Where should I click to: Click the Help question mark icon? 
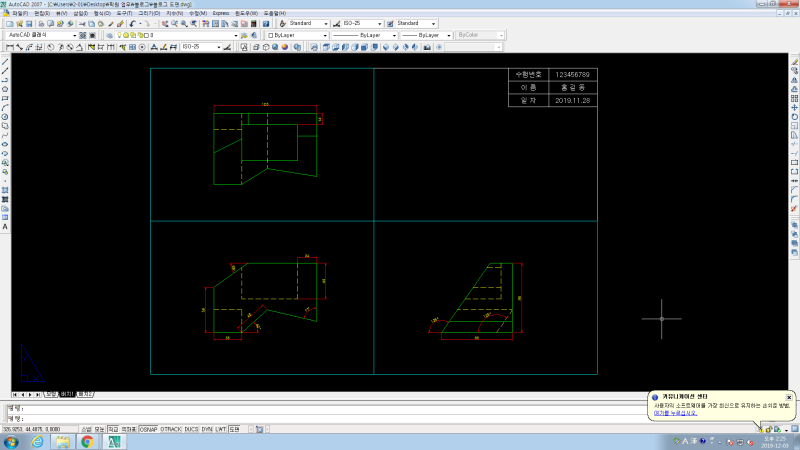[x=266, y=23]
